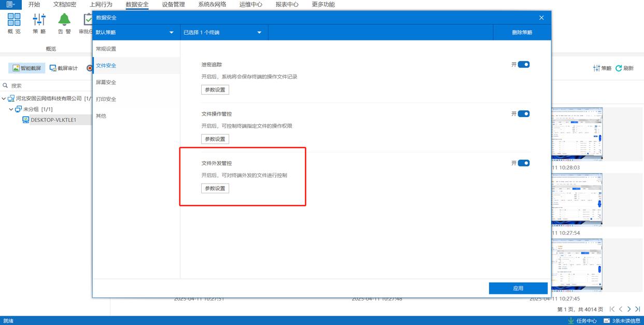Turn off the 文件操作管控 switch

524,114
